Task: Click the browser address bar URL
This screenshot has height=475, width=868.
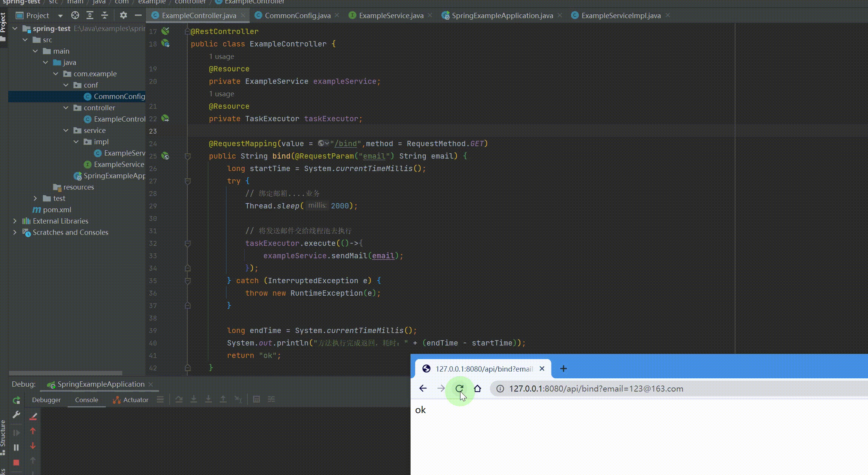Action: [x=596, y=389]
